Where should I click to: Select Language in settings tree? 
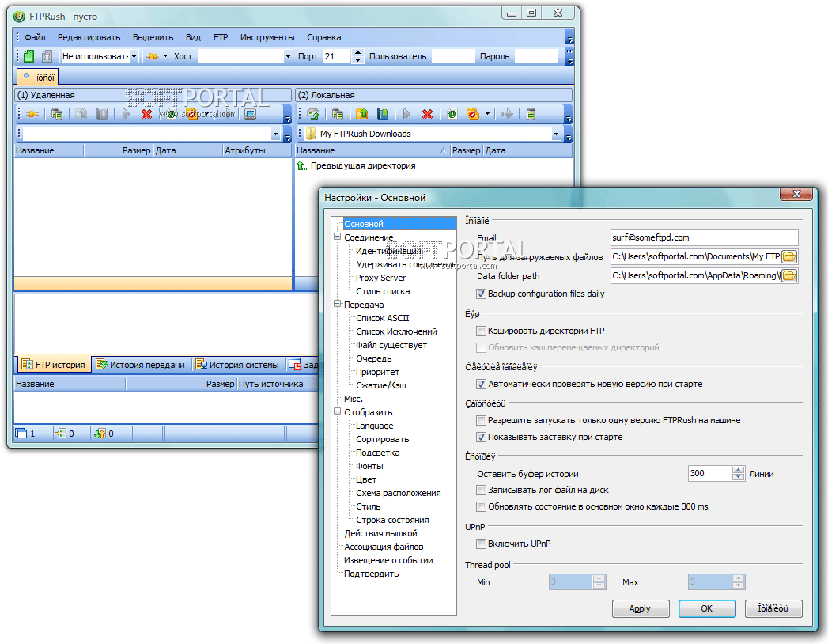click(374, 426)
